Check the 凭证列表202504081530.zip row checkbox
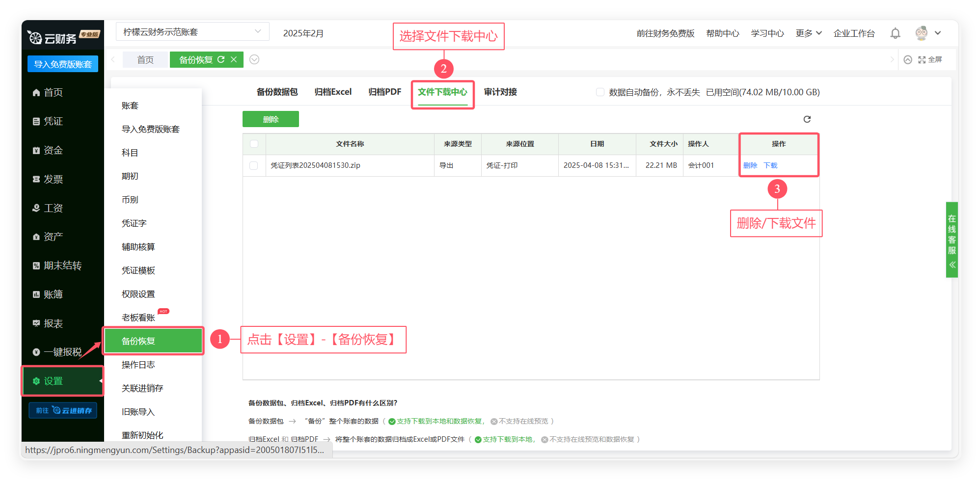The width and height of the screenshot is (980, 479). (254, 165)
